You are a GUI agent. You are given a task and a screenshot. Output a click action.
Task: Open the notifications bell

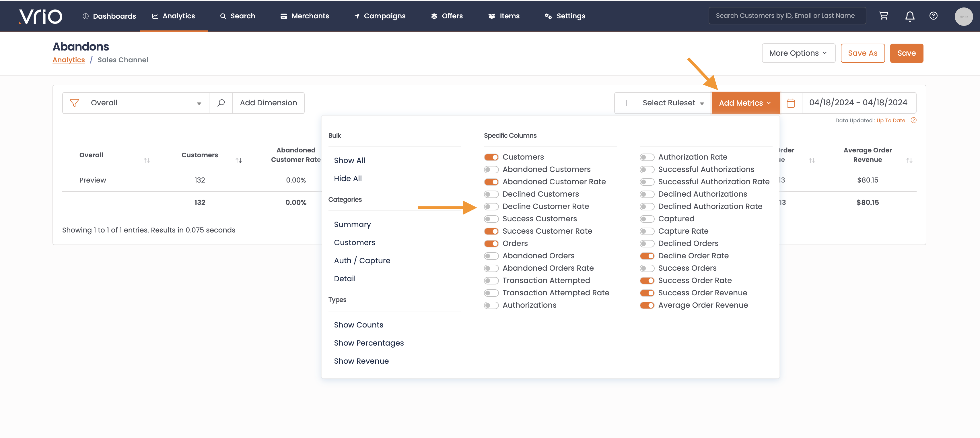pyautogui.click(x=910, y=16)
